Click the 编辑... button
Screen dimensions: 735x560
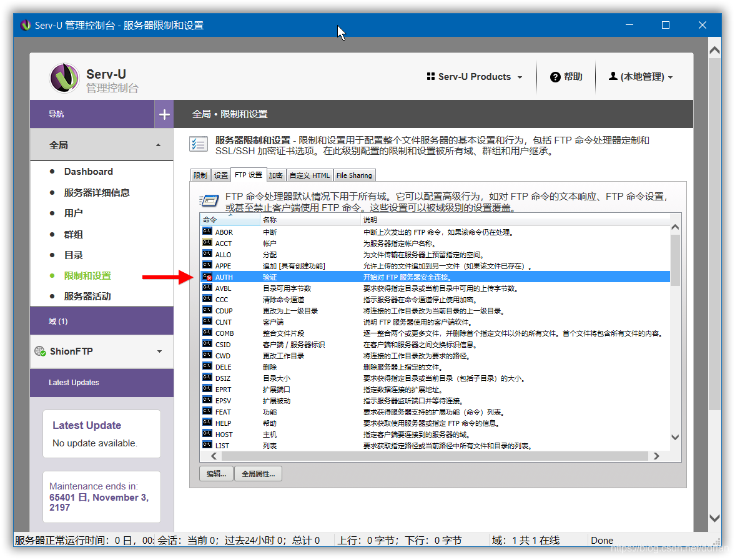[x=216, y=474]
